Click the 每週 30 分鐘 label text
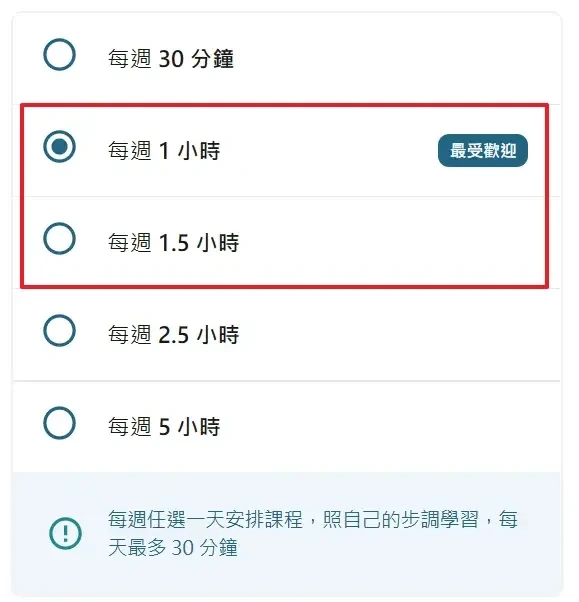Viewport: 579px width, 602px height. (170, 59)
